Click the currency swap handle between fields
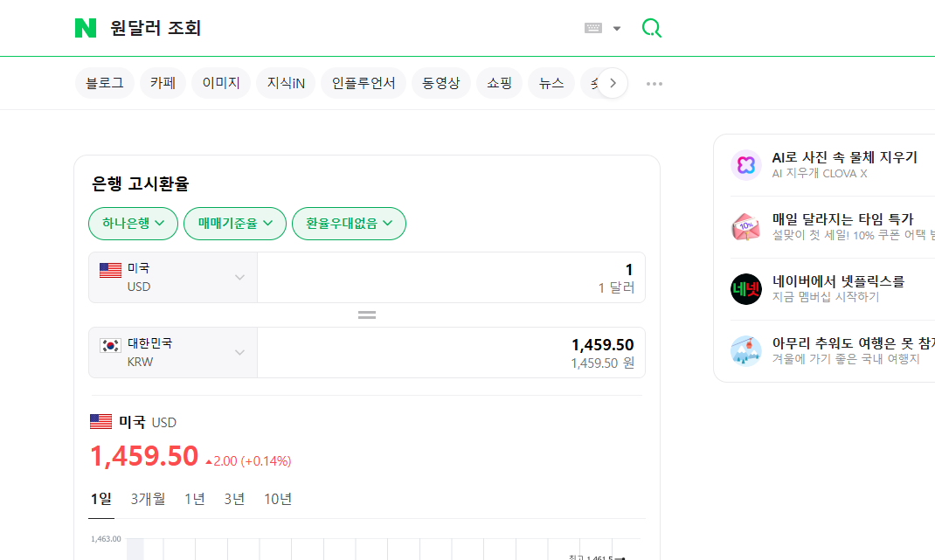This screenshot has height=560, width=935. tap(366, 314)
